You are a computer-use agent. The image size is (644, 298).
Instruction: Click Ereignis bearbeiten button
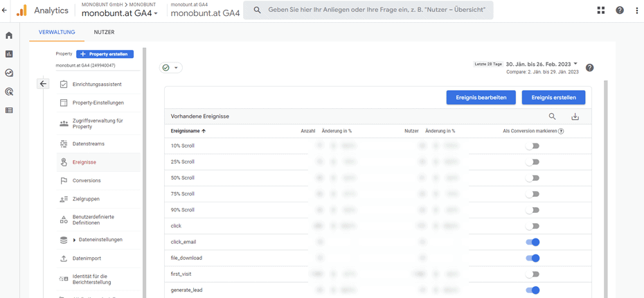(481, 98)
